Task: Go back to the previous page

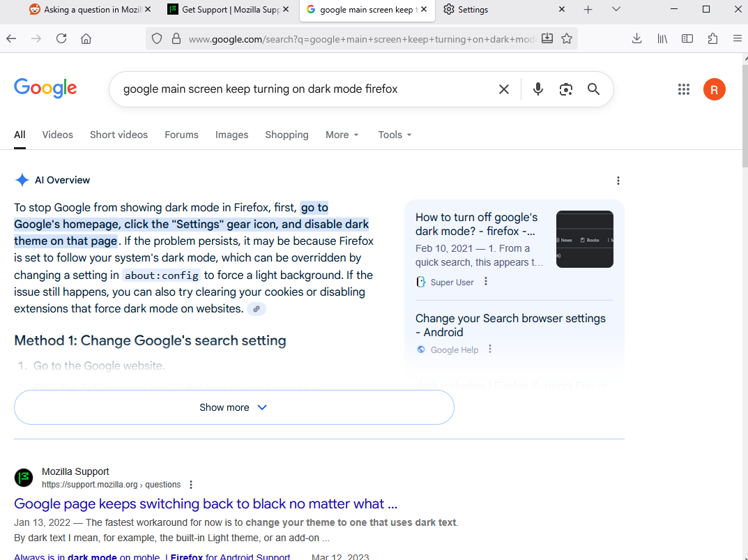Action: [x=11, y=38]
